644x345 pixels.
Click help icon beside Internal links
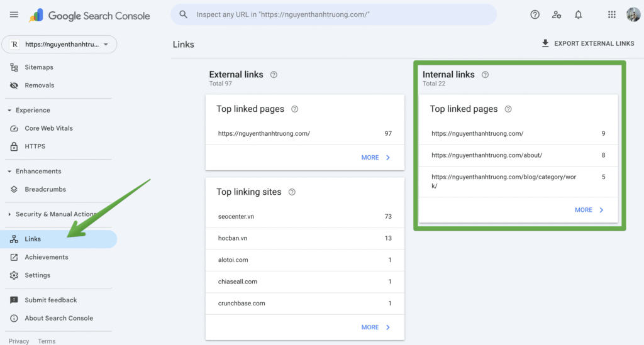485,75
